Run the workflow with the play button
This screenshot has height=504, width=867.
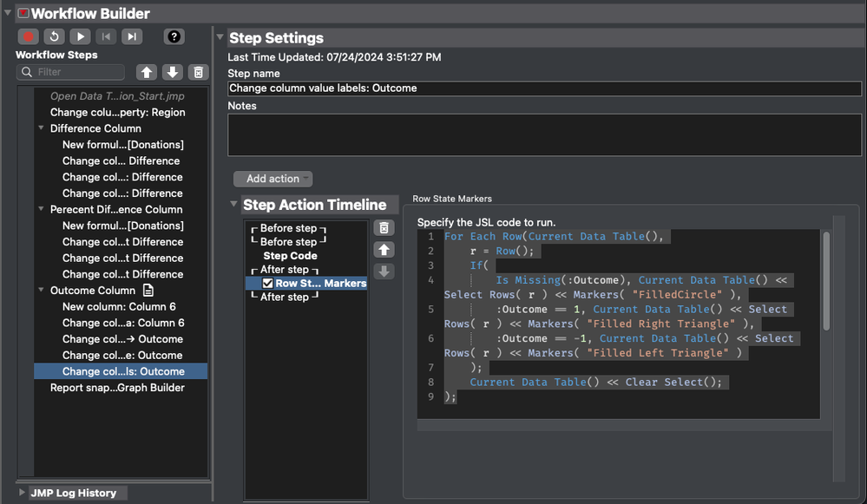(80, 36)
